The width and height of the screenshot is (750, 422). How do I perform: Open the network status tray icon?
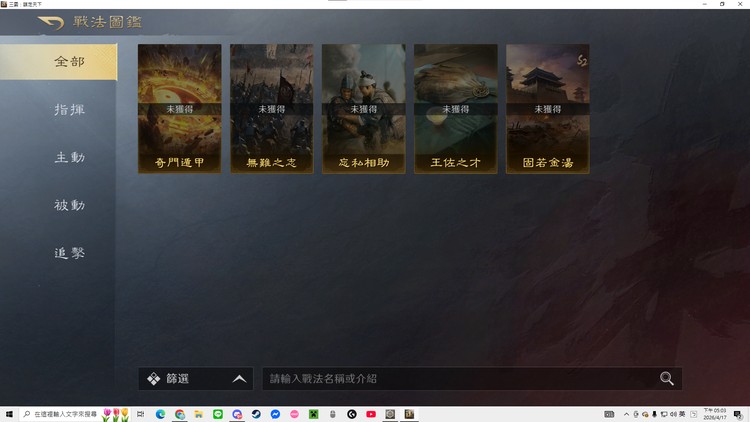(664, 414)
